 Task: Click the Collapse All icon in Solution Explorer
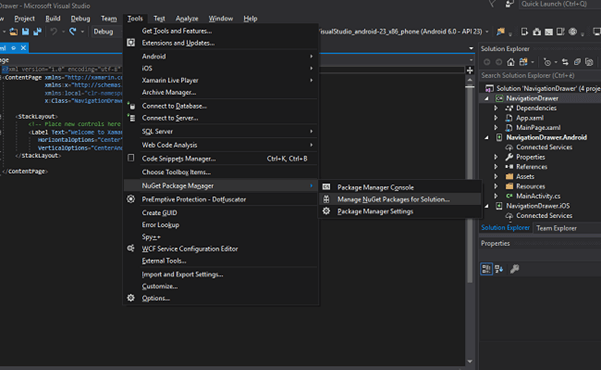point(577,62)
